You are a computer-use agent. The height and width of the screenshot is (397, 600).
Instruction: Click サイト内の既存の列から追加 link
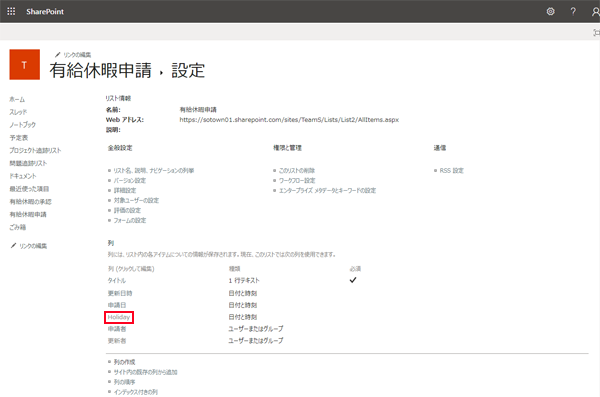coord(145,372)
